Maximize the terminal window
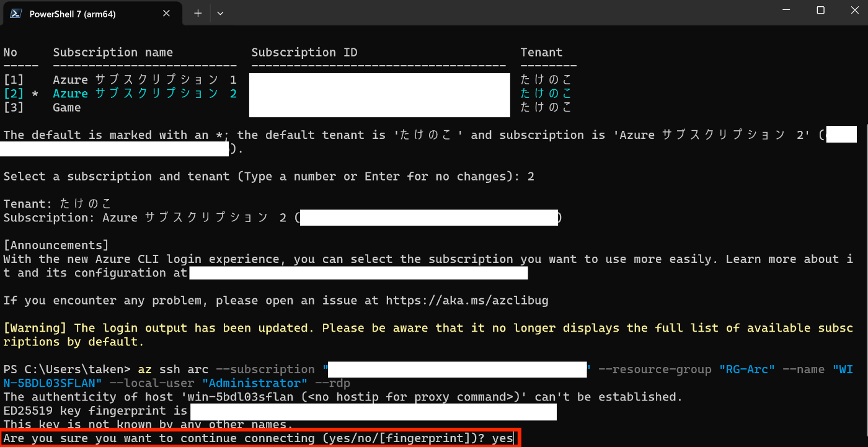Image resolution: width=868 pixels, height=447 pixels. (820, 11)
